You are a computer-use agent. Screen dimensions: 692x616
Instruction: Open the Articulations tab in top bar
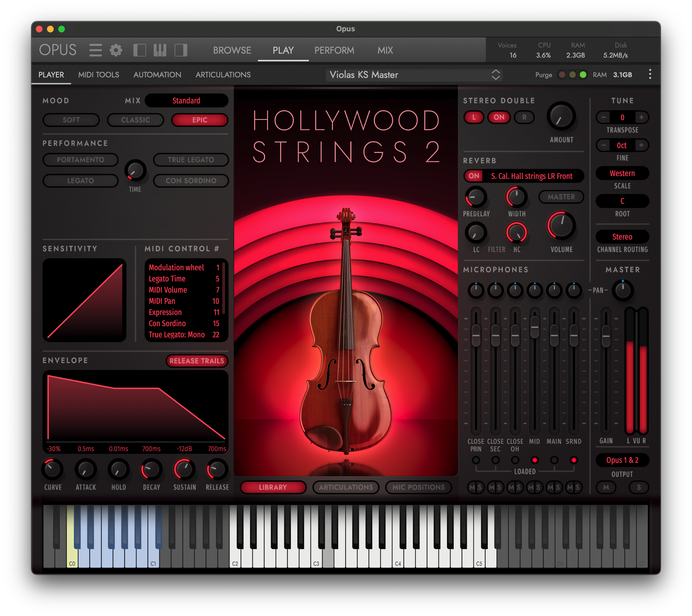point(223,74)
